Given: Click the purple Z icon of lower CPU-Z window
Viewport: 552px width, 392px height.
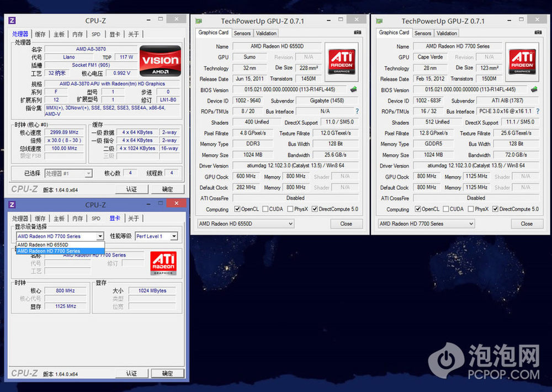Looking at the screenshot, I should pyautogui.click(x=12, y=204).
